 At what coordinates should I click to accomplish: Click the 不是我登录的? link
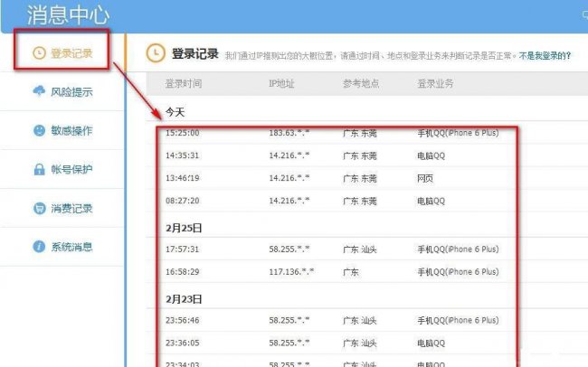click(x=545, y=56)
